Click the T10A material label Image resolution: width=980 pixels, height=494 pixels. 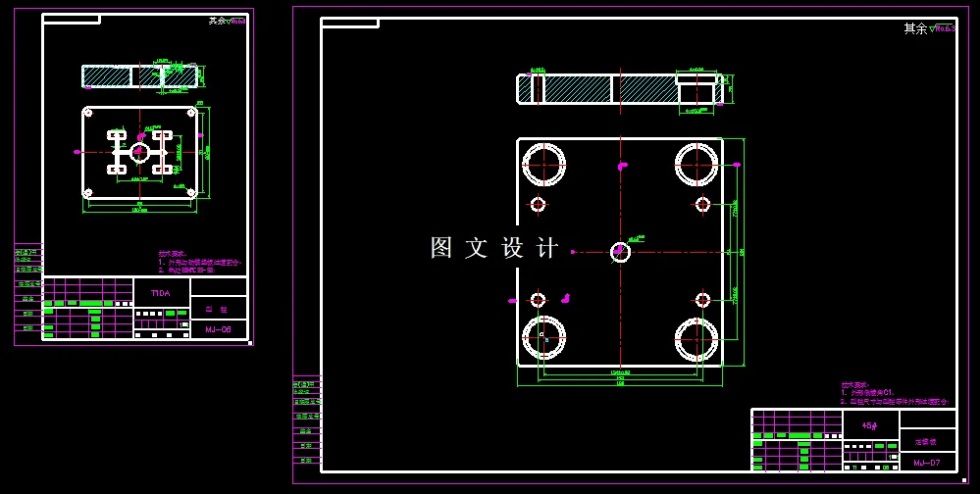click(x=161, y=293)
